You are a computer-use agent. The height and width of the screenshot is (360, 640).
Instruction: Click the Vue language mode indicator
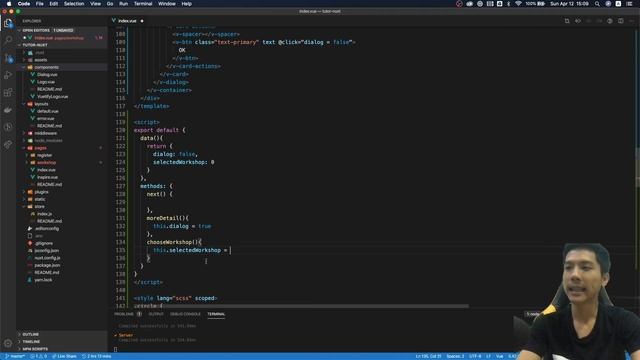pyautogui.click(x=499, y=356)
